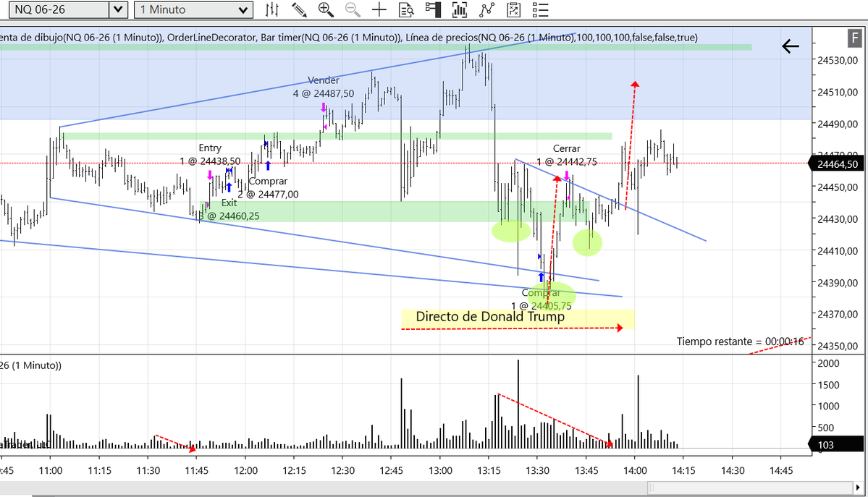Click the 'Entry 1 @ 24438,50' execution label
This screenshot has width=868, height=497.
(210, 154)
